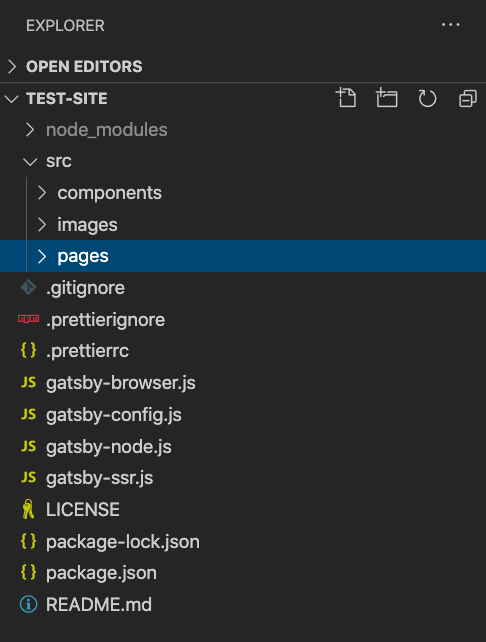Image resolution: width=486 pixels, height=642 pixels.
Task: Click the info icon beside README.md
Action: pos(28,604)
